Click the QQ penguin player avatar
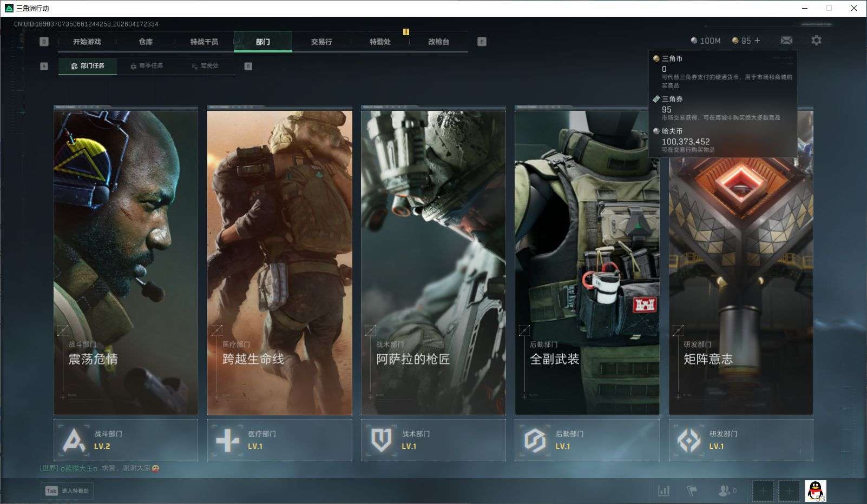This screenshot has height=504, width=867. pos(816,491)
